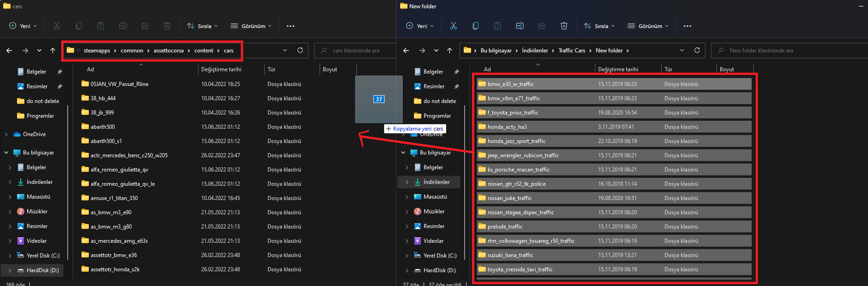Click the cars klasöründe ara search box
868x286 pixels.
click(355, 51)
